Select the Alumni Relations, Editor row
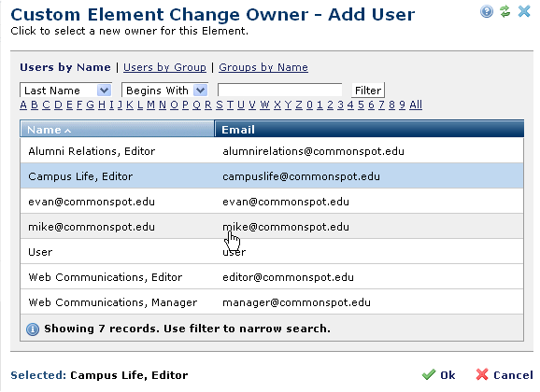540x392 pixels. pos(272,151)
